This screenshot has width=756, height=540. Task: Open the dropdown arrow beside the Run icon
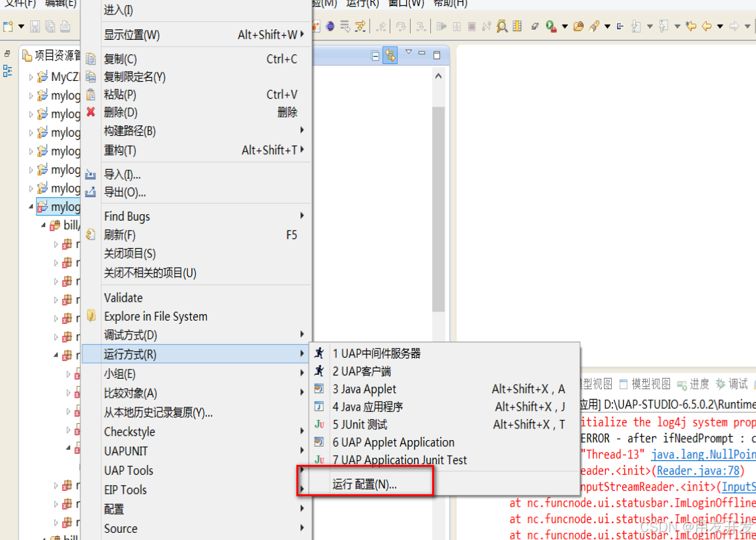pyautogui.click(x=564, y=26)
